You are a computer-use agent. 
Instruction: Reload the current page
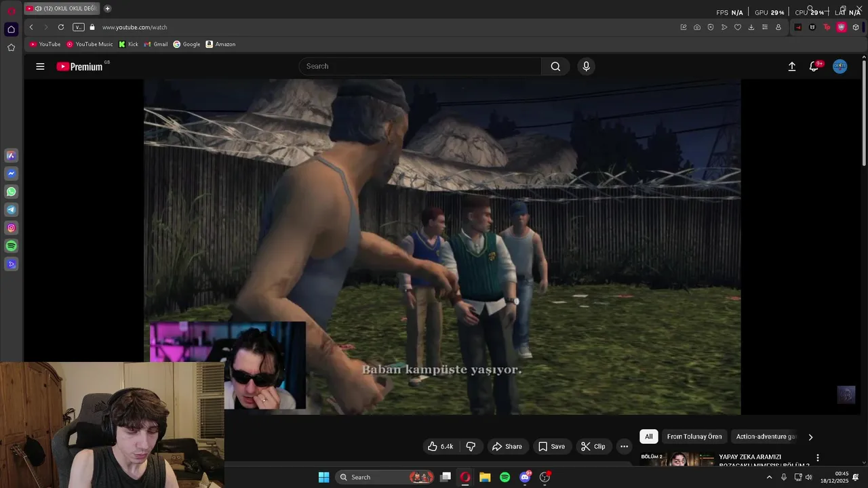point(61,27)
